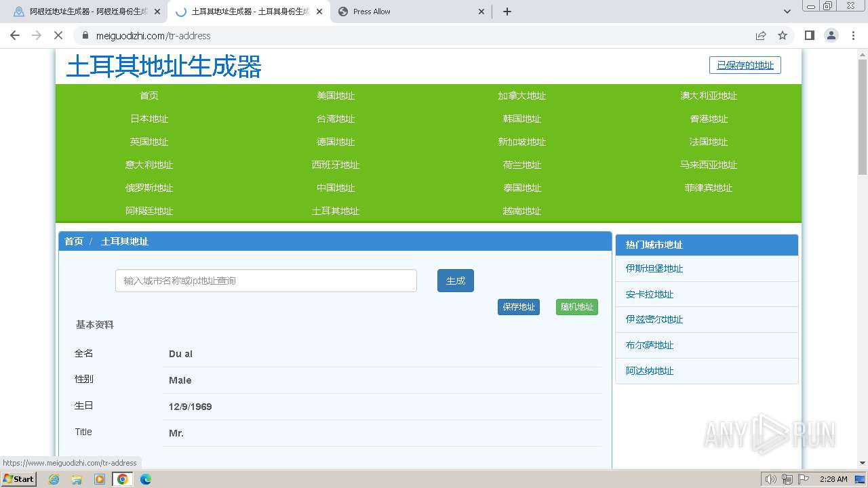The width and height of the screenshot is (868, 488).
Task: Open the Chrome profile avatar
Action: tap(831, 35)
